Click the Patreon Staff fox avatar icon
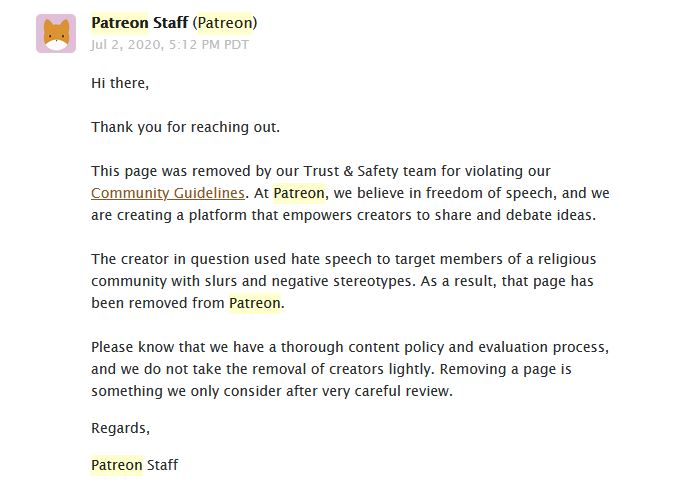Image resolution: width=696 pixels, height=485 pixels. tap(56, 34)
